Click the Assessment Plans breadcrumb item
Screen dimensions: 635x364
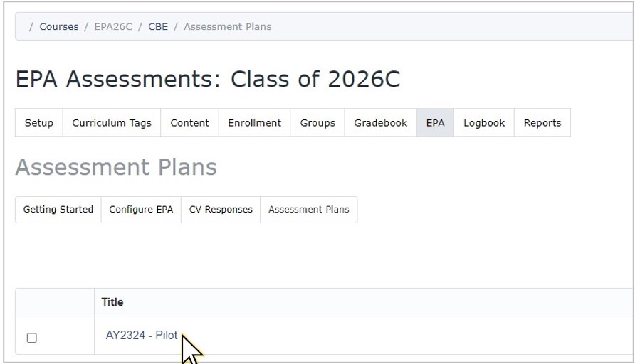[x=228, y=27]
